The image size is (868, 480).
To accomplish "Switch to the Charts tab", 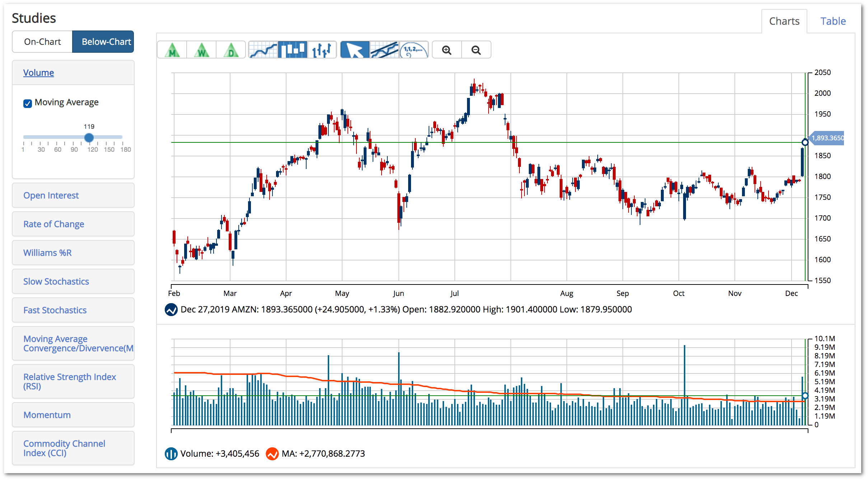I will pyautogui.click(x=783, y=21).
